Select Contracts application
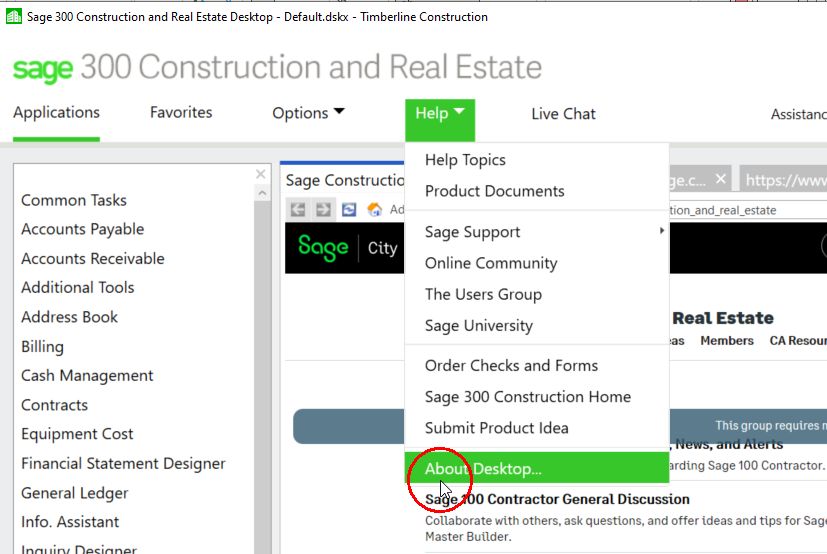 [x=54, y=405]
